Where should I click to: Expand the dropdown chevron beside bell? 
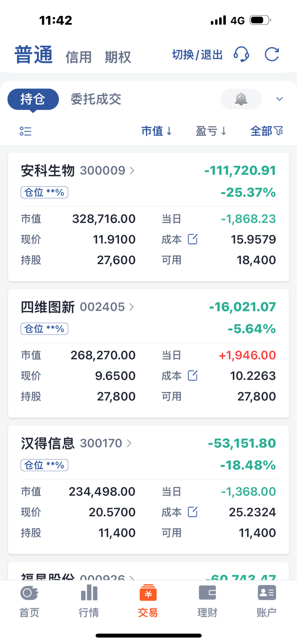(279, 99)
